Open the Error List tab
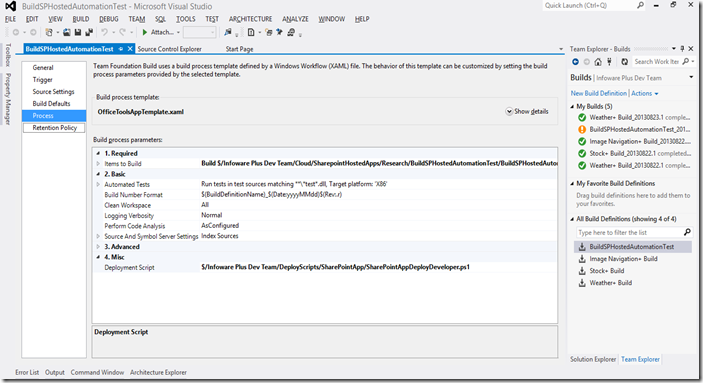This screenshot has height=383, width=703. (27, 372)
